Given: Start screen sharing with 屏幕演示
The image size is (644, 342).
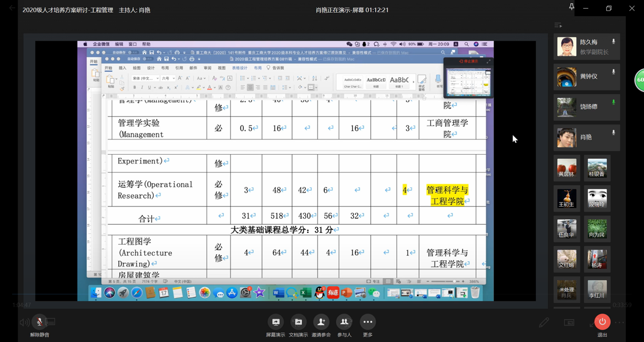Looking at the screenshot, I should coord(276,322).
